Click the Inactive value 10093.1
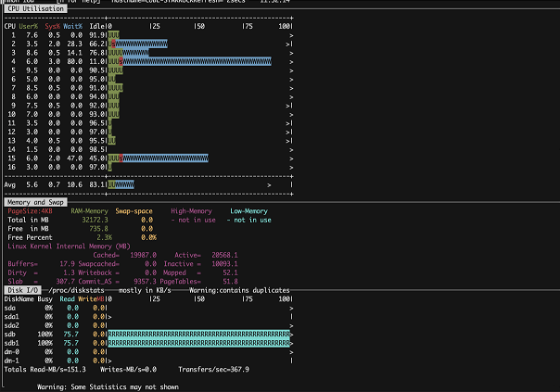Viewport: 560px width, 392px height. 224,264
